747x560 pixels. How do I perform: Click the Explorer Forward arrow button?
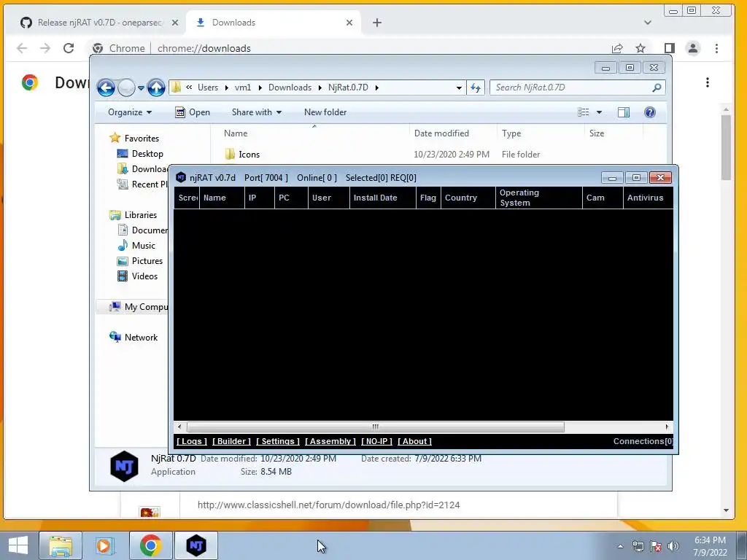(126, 87)
